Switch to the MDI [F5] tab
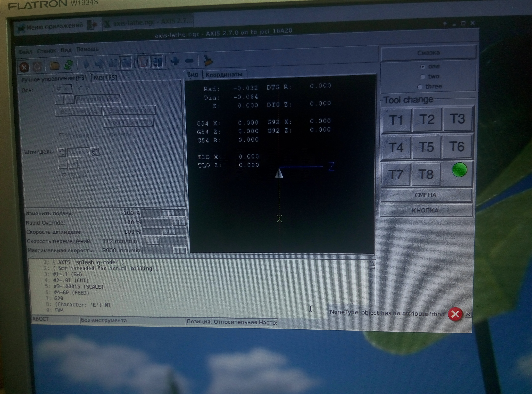 (x=105, y=78)
